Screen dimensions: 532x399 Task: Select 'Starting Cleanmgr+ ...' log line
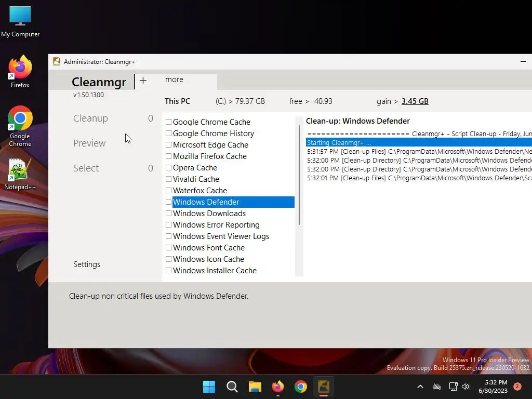tap(419, 142)
